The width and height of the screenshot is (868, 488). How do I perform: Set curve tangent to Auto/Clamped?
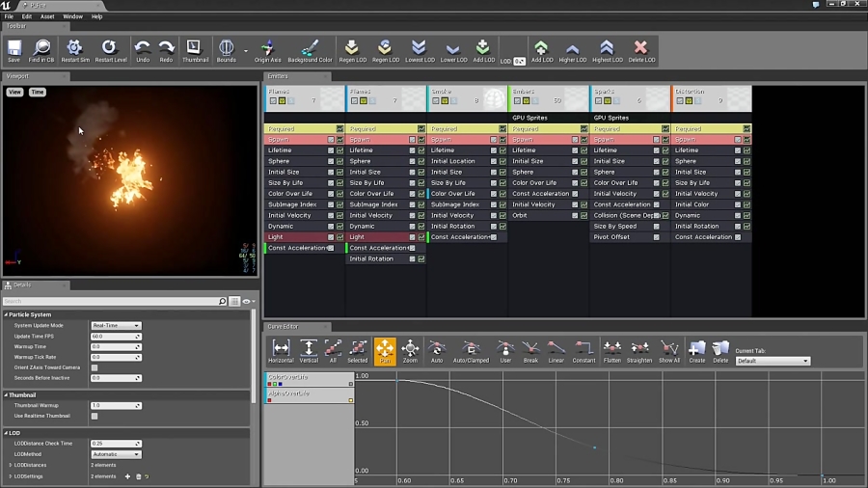471,352
